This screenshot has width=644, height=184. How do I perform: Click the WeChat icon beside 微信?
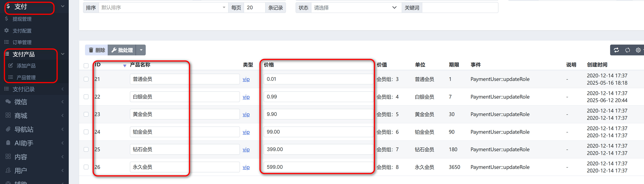8,102
